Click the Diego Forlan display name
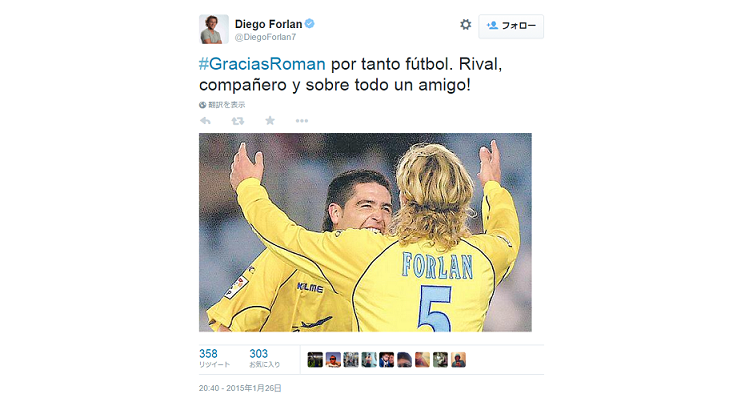This screenshot has width=745, height=406. click(268, 24)
